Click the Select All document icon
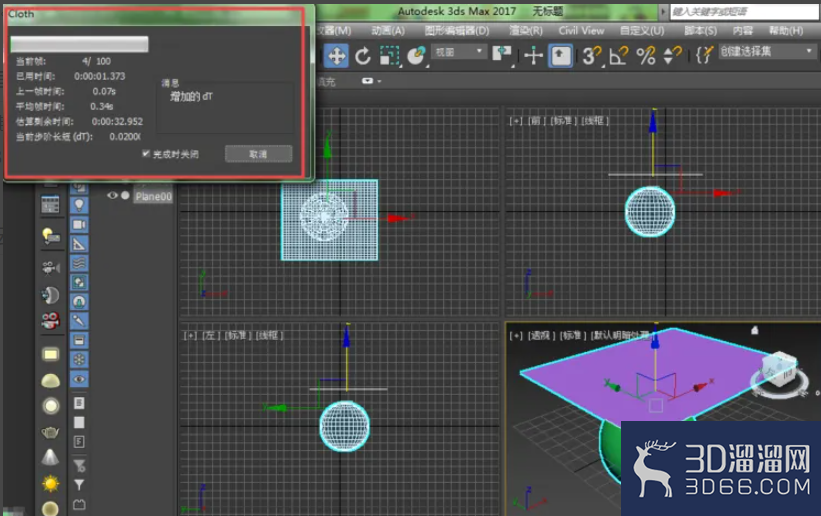The width and height of the screenshot is (821, 516). point(79,403)
